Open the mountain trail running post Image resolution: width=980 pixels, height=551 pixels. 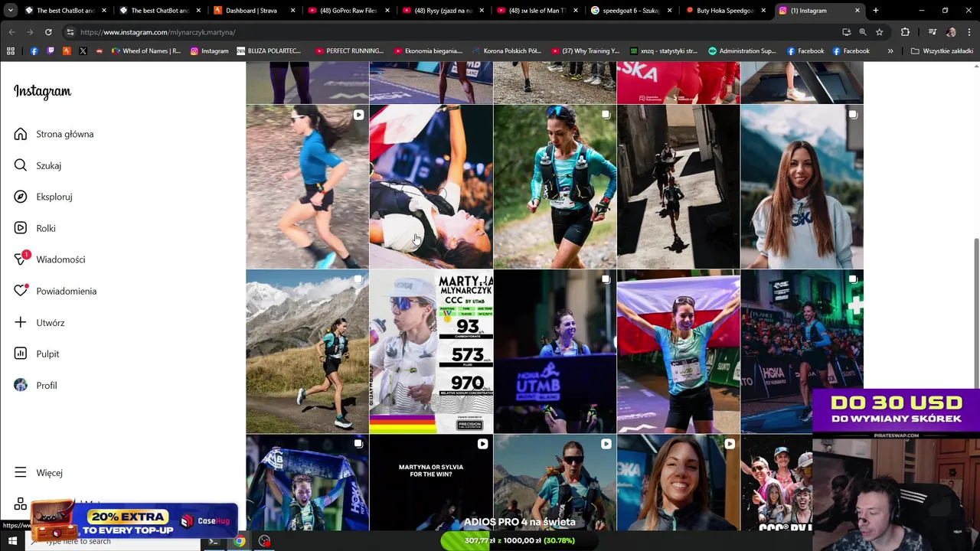(x=307, y=352)
